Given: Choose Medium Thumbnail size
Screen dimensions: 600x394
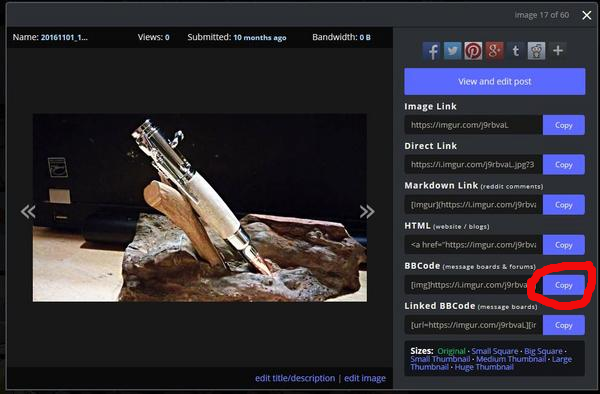Looking at the screenshot, I should click(511, 359).
